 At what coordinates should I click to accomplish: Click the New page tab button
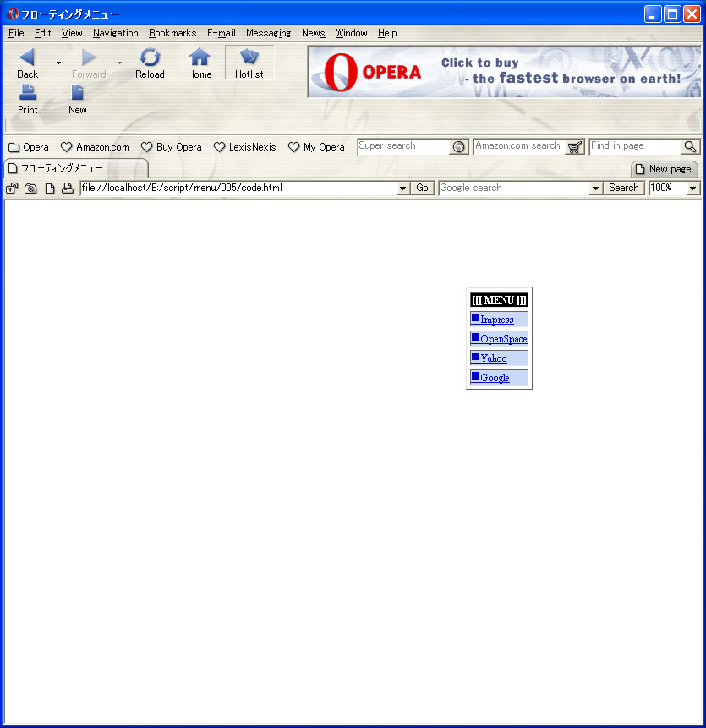[664, 169]
